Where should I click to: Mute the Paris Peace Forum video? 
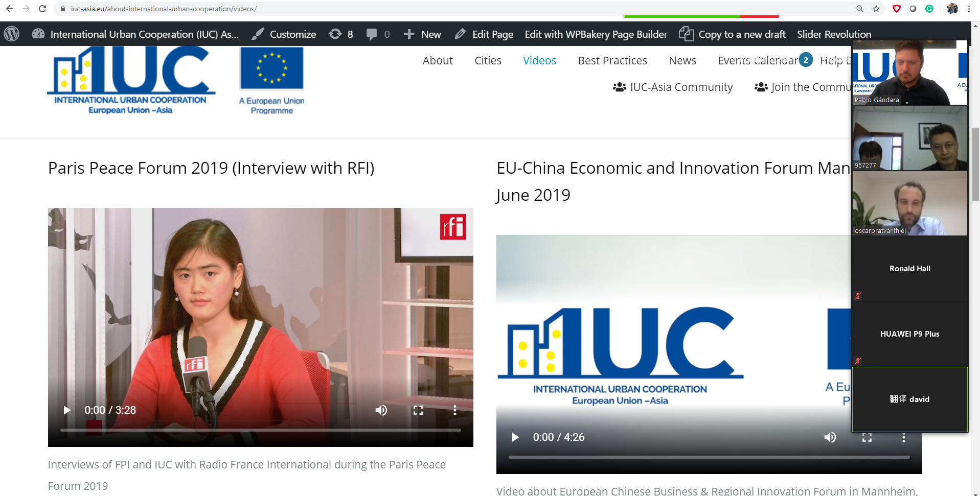[x=381, y=410]
